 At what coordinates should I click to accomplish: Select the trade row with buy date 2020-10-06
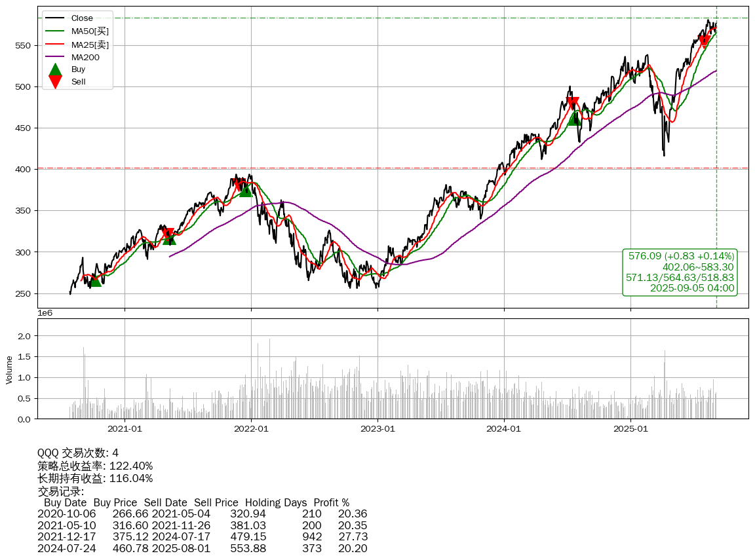point(202,514)
